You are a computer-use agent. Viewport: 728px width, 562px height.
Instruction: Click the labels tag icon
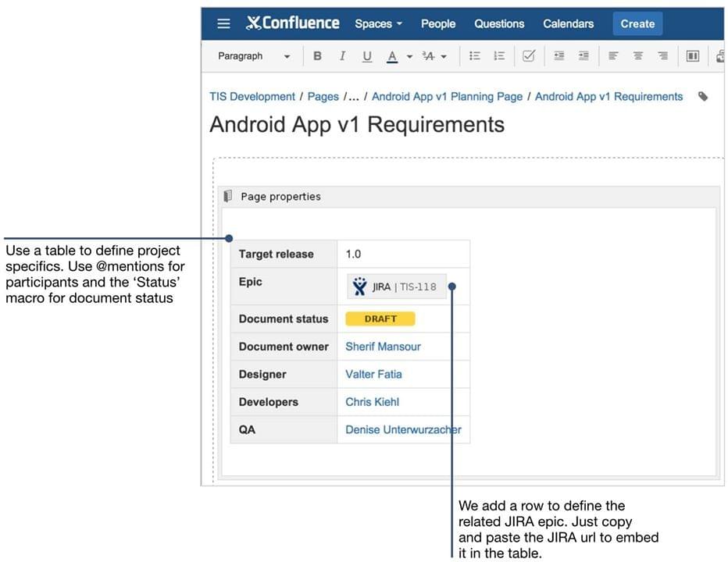pyautogui.click(x=703, y=97)
